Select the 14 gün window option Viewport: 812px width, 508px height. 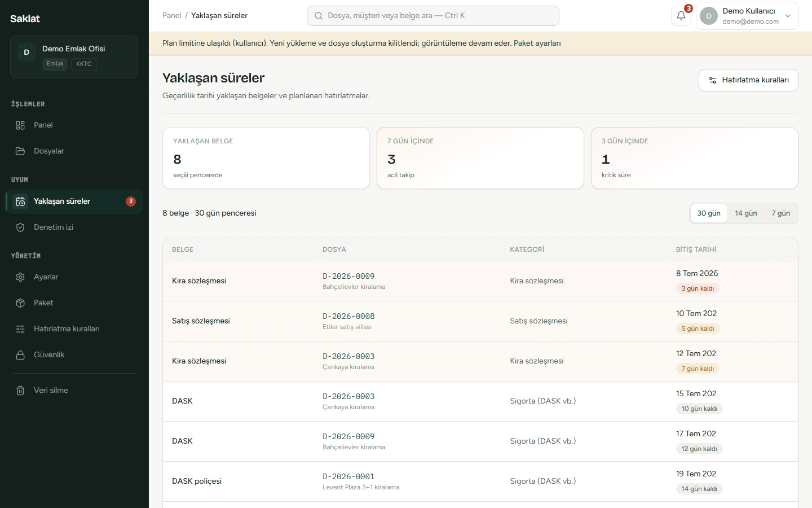[746, 213]
